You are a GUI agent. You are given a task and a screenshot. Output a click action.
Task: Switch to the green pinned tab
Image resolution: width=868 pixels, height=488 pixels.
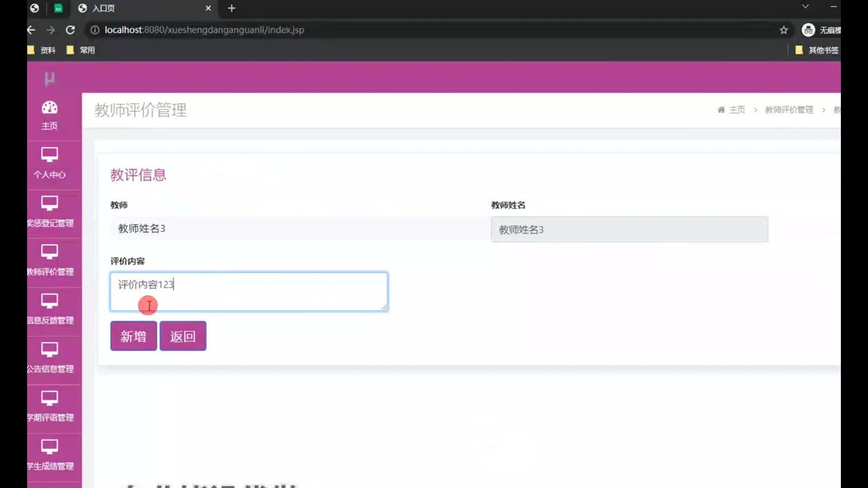58,8
